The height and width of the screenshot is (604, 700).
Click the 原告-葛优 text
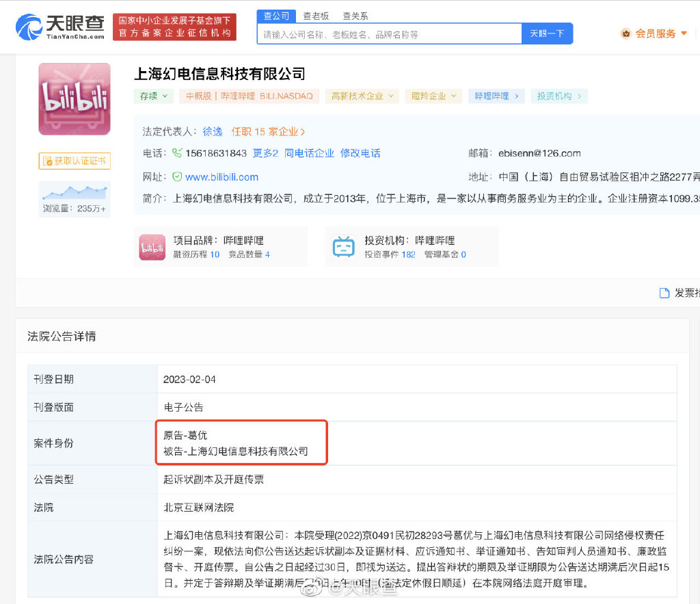click(185, 435)
